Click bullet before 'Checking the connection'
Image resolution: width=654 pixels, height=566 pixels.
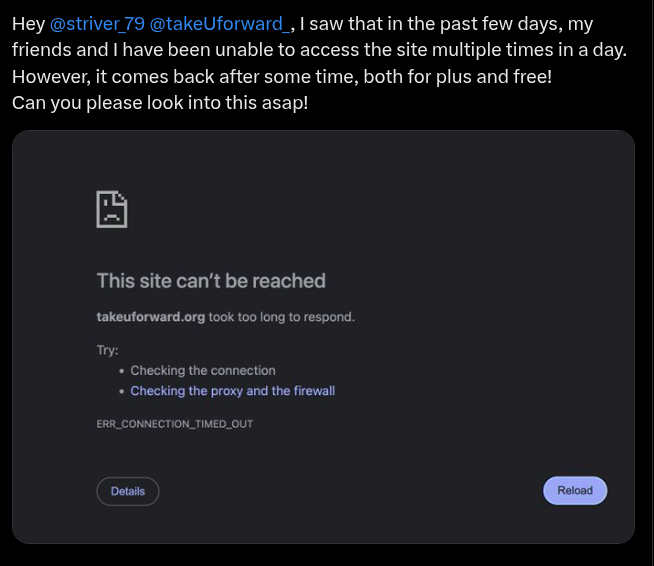click(121, 371)
